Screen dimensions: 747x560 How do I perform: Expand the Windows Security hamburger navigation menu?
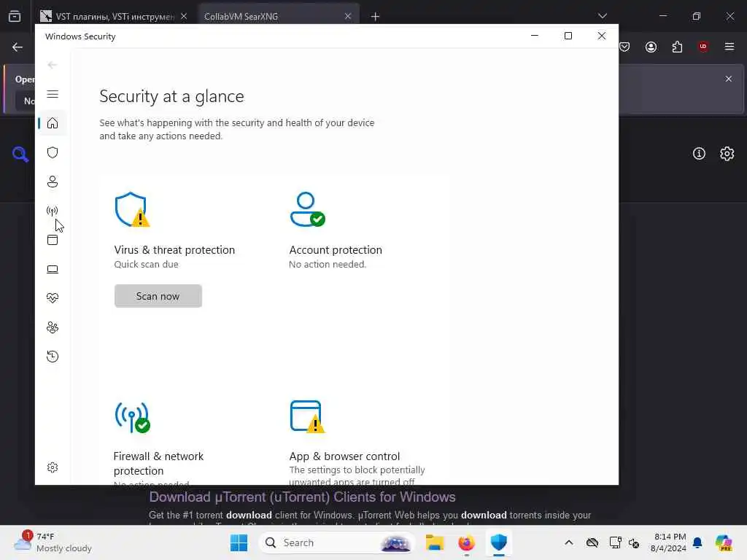tap(53, 94)
